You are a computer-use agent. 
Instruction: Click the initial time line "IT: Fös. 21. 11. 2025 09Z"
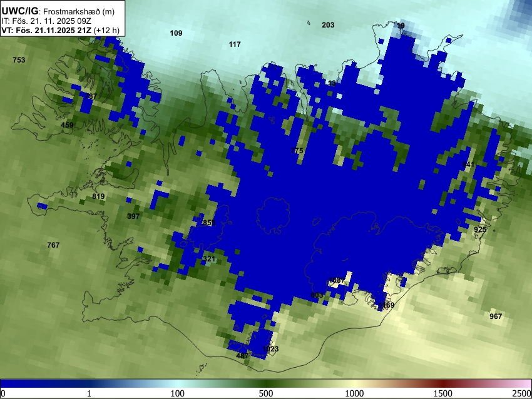(46, 21)
